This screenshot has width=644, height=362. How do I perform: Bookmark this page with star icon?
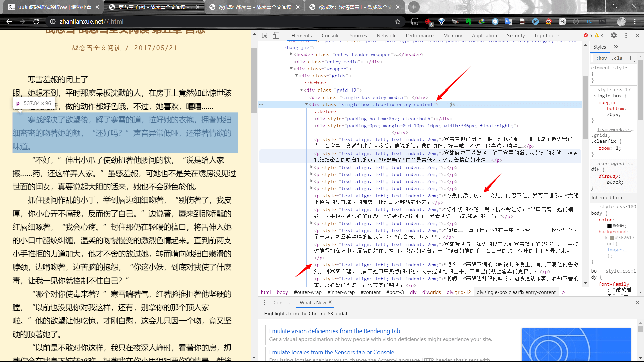click(398, 22)
